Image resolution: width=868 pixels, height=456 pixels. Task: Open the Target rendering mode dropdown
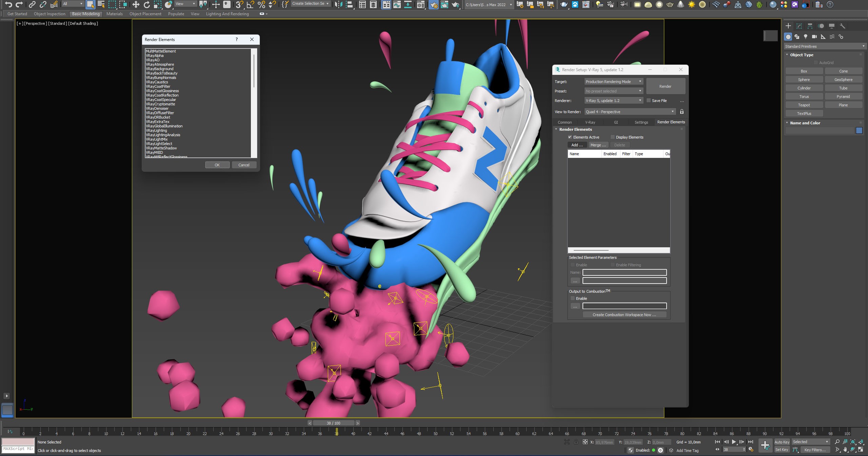pos(614,82)
